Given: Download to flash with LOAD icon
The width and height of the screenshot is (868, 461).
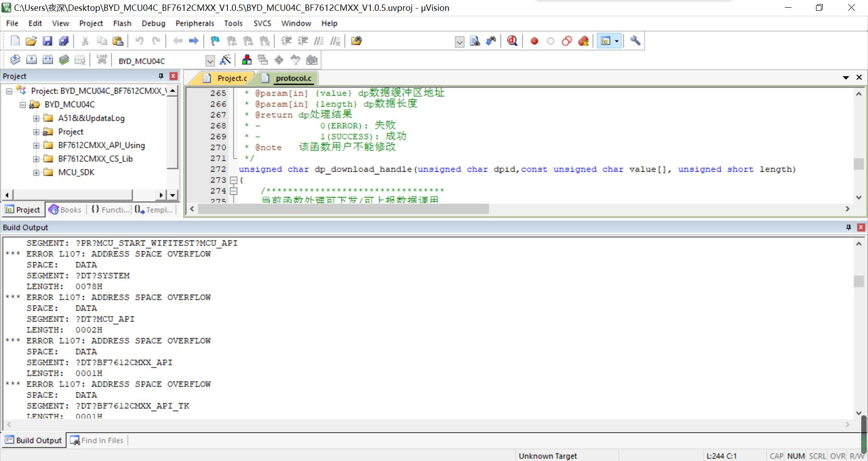Looking at the screenshot, I should (x=102, y=60).
